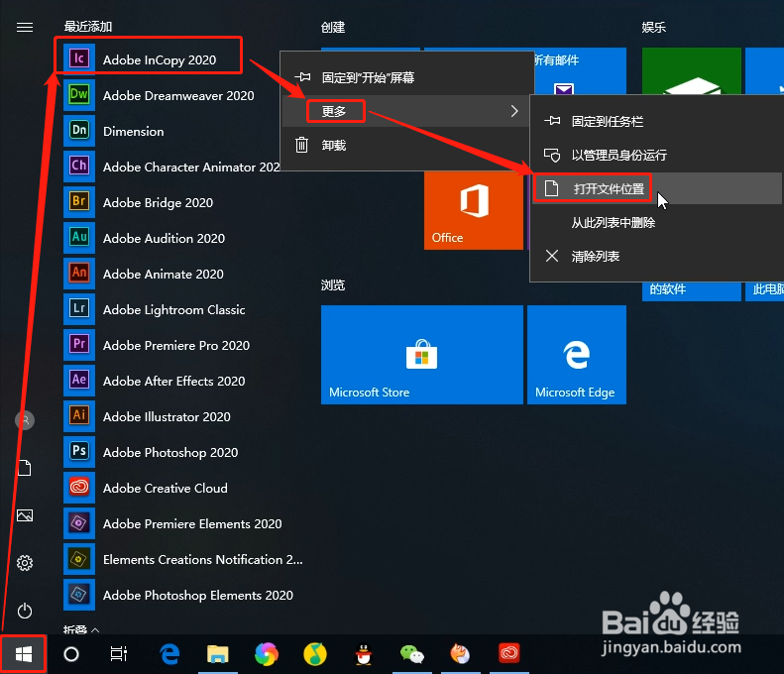Launch Adobe Character Animator icon
This screenshot has width=784, height=674.
79,166
